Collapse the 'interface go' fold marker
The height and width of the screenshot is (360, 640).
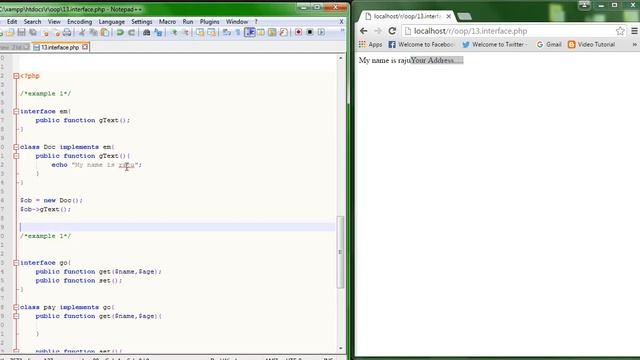tap(16, 263)
